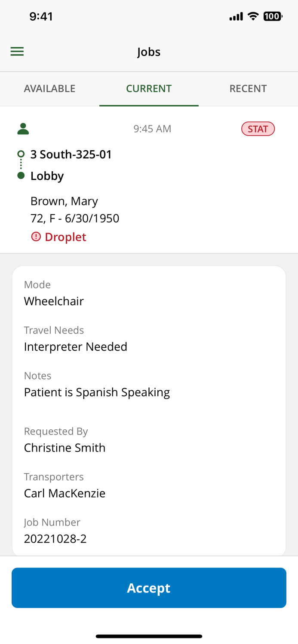Select the job number 20221028-2
The width and height of the screenshot is (298, 644).
point(55,538)
